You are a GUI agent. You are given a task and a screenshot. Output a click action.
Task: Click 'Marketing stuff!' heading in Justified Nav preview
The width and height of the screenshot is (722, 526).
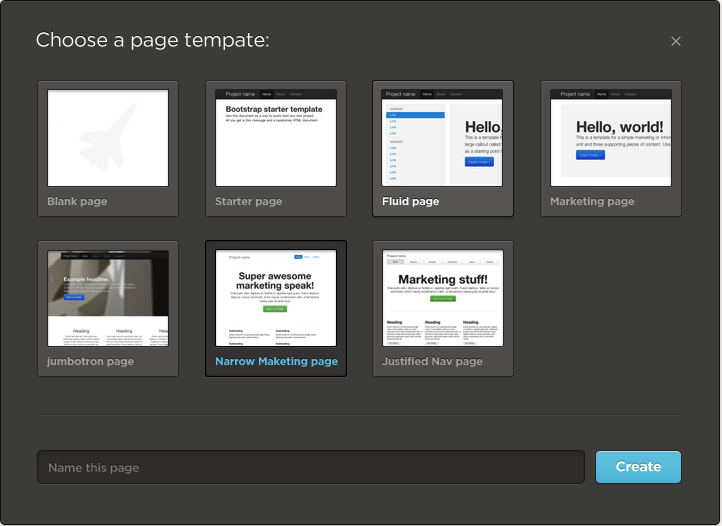point(443,279)
